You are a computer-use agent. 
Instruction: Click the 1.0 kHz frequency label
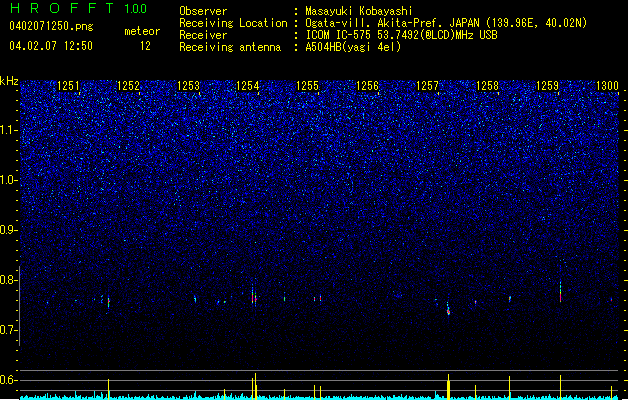pos(9,180)
